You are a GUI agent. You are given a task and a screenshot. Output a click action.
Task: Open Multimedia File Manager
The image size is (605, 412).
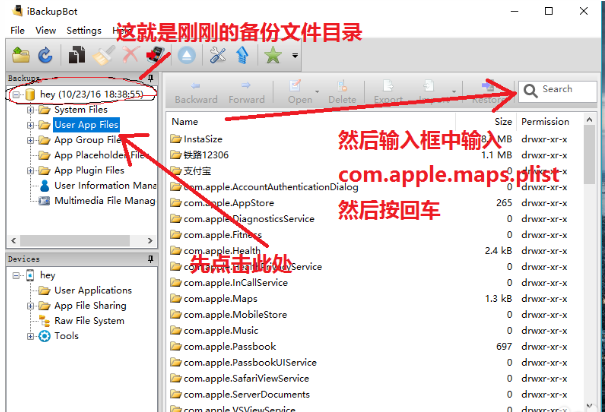tap(105, 201)
